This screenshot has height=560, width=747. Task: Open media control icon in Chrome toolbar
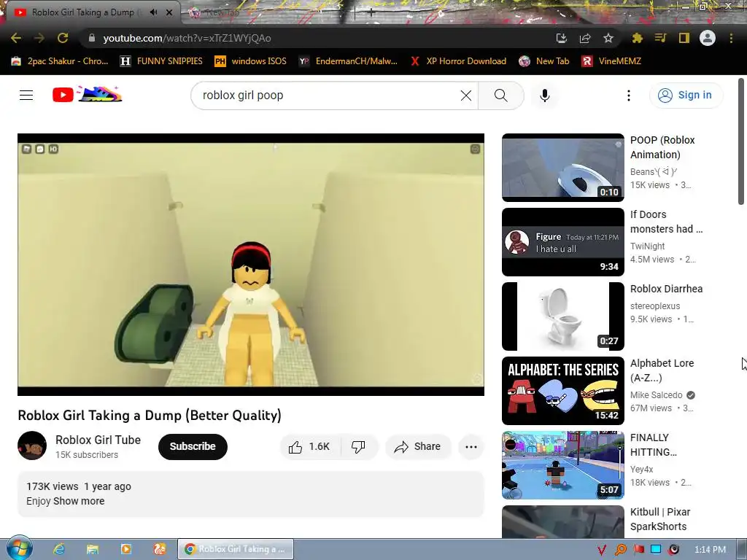point(660,38)
